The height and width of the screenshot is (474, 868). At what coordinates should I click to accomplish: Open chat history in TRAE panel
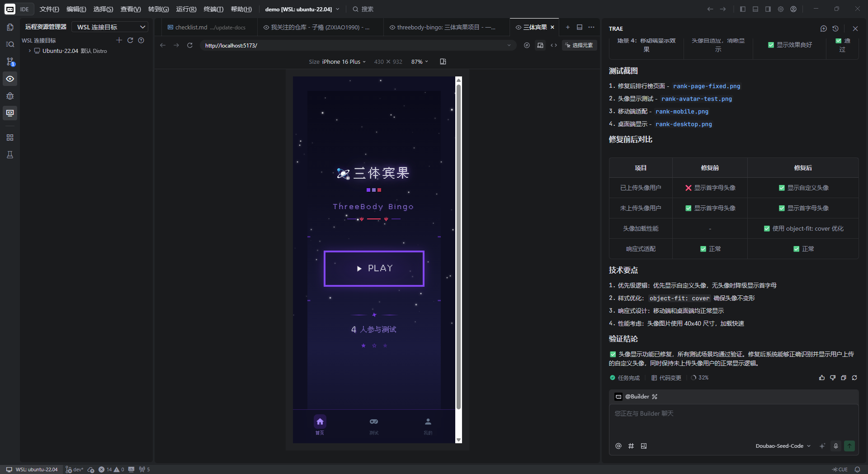835,28
